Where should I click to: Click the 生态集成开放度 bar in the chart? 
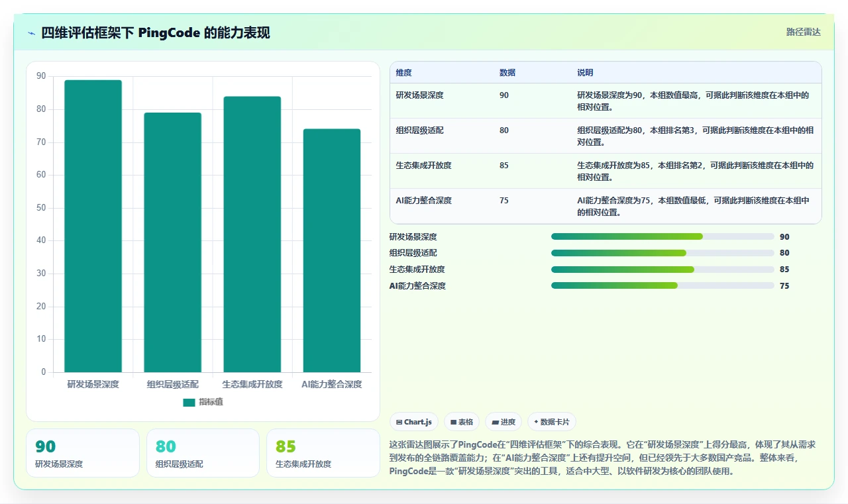click(x=252, y=234)
